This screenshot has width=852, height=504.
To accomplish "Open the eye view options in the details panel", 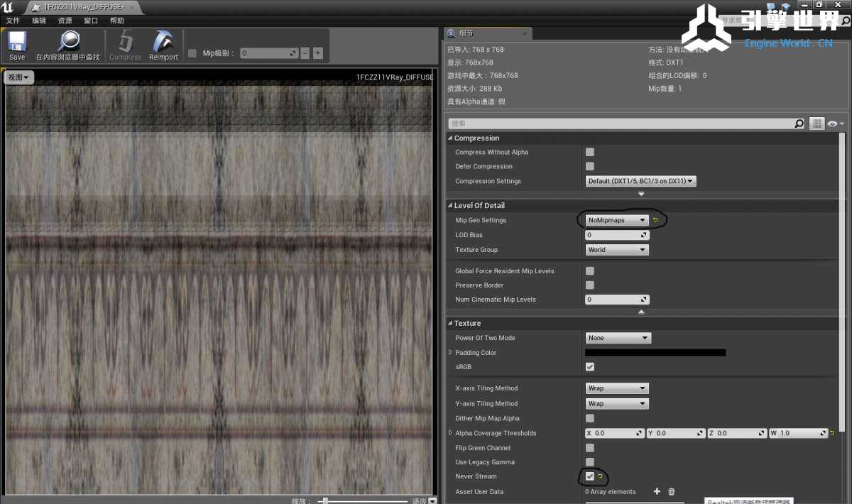I will click(836, 124).
